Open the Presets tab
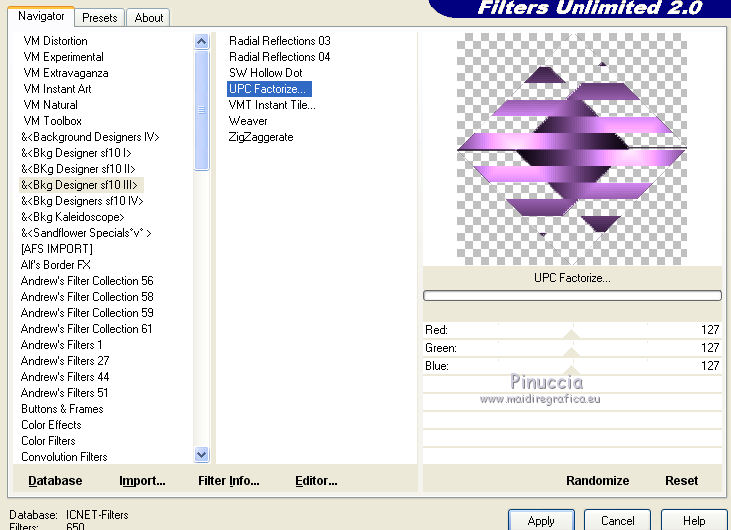 100,18
